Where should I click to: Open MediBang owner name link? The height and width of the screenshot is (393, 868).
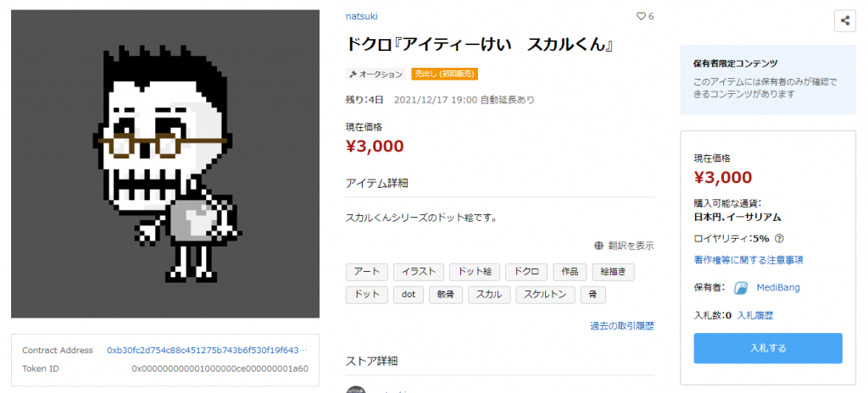pyautogui.click(x=780, y=288)
